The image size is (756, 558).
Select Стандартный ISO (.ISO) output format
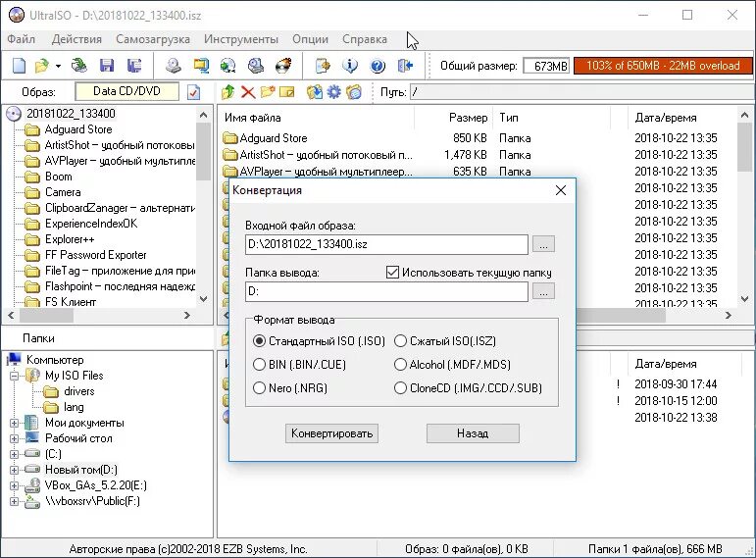coord(319,341)
